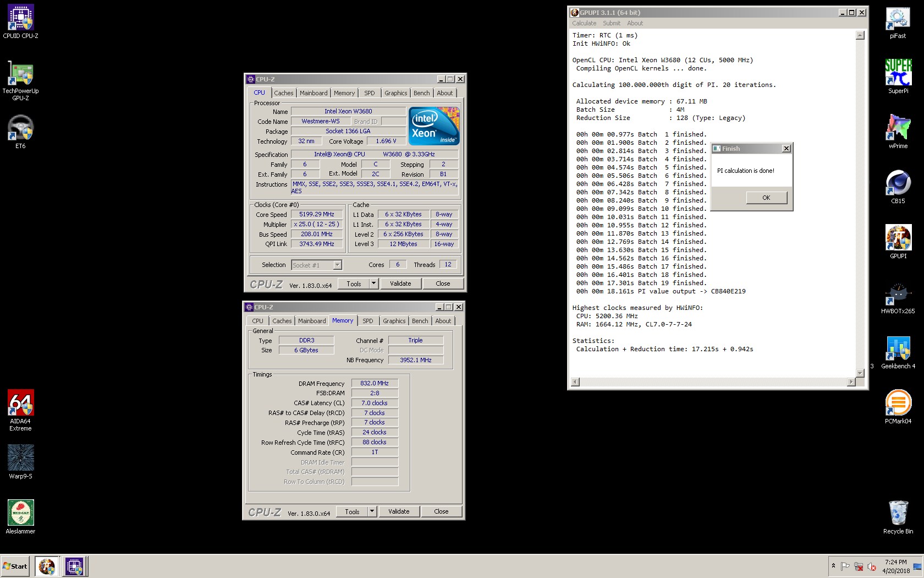
Task: Open the PCMark04 desktop icon
Action: tap(898, 407)
